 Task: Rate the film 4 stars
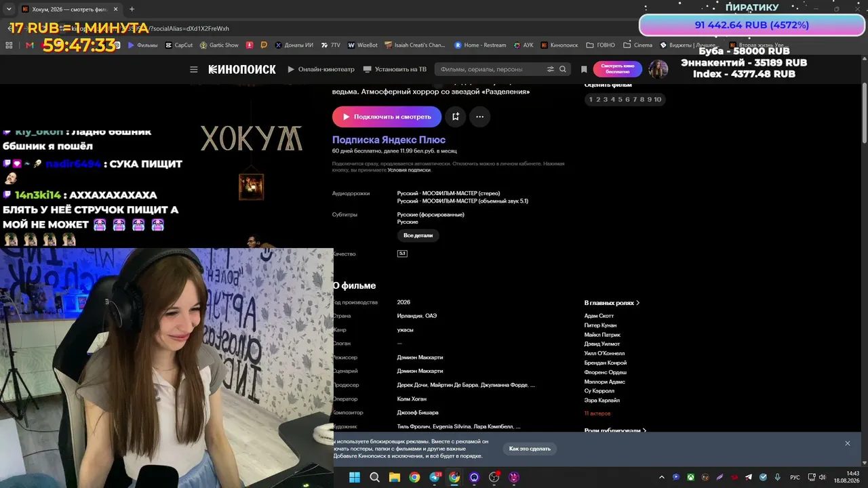613,100
